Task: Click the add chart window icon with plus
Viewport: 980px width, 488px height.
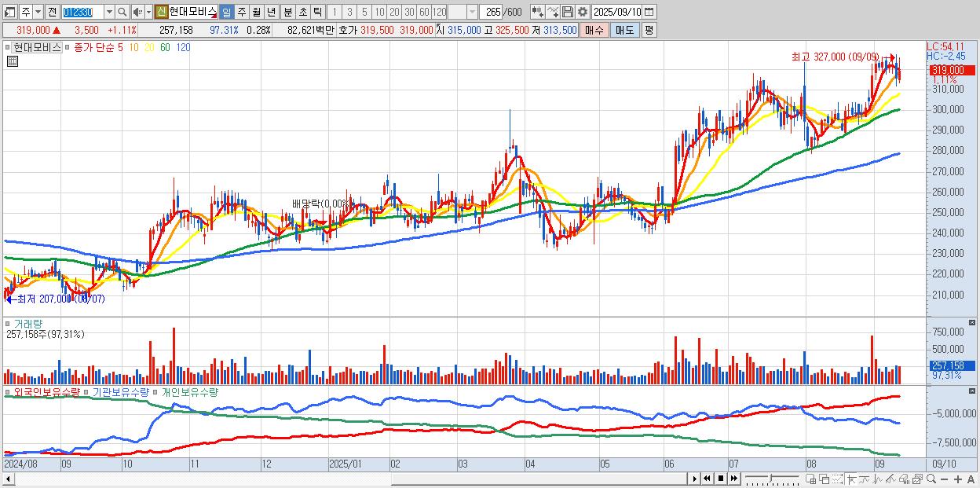Action: [811, 479]
